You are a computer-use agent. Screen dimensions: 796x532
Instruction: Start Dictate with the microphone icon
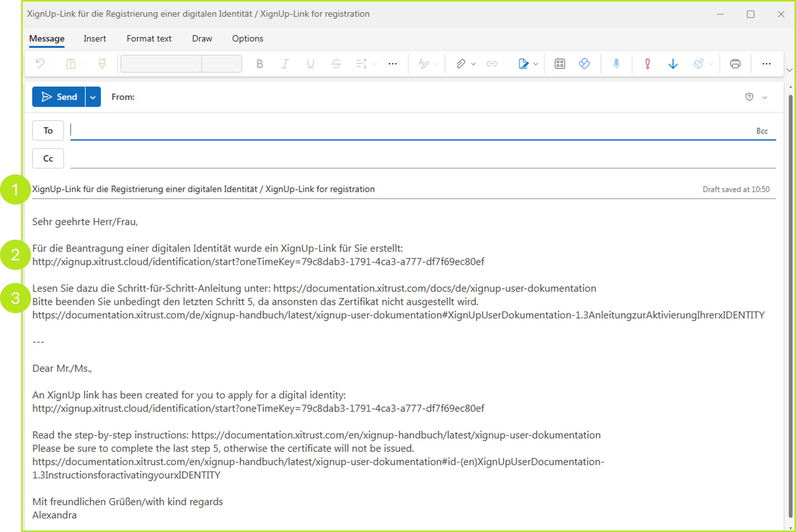pos(616,63)
